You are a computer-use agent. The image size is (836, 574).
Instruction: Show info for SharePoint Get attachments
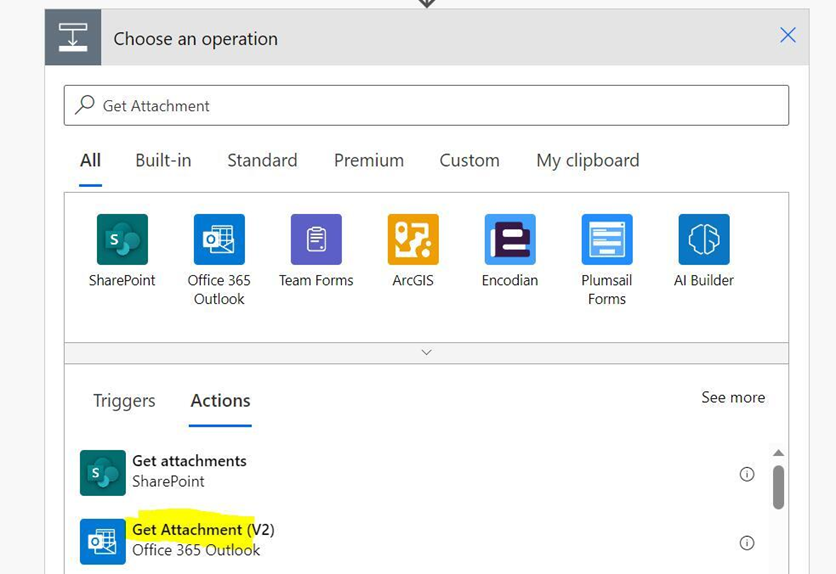click(747, 474)
